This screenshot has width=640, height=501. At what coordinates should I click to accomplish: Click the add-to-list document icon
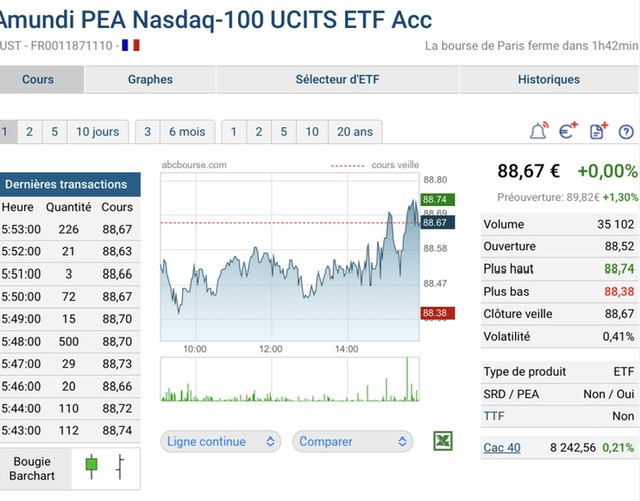tap(598, 131)
